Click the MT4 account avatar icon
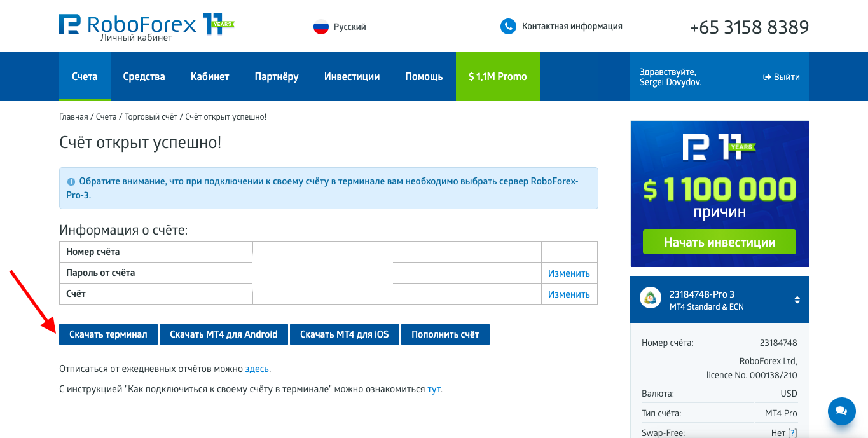This screenshot has height=438, width=868. (651, 298)
